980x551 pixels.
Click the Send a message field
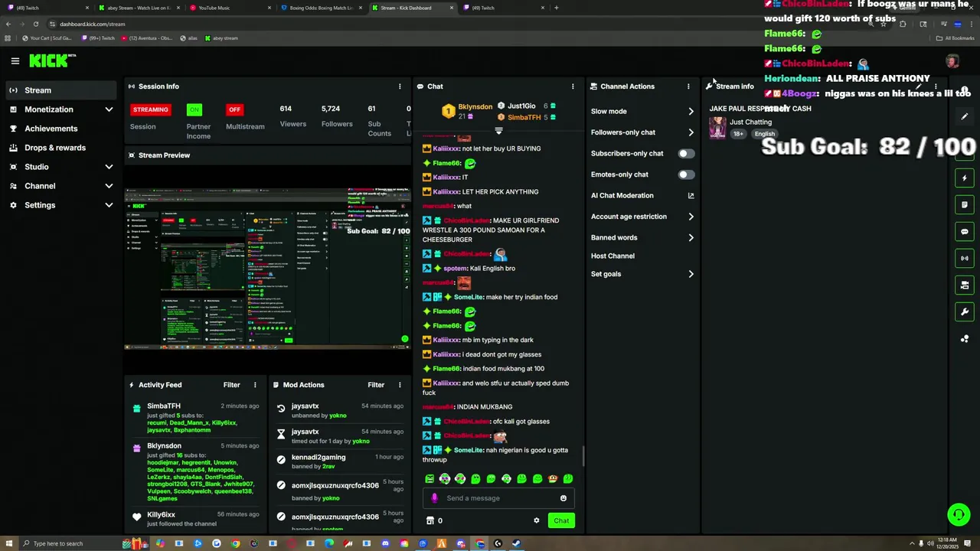pyautogui.click(x=498, y=498)
